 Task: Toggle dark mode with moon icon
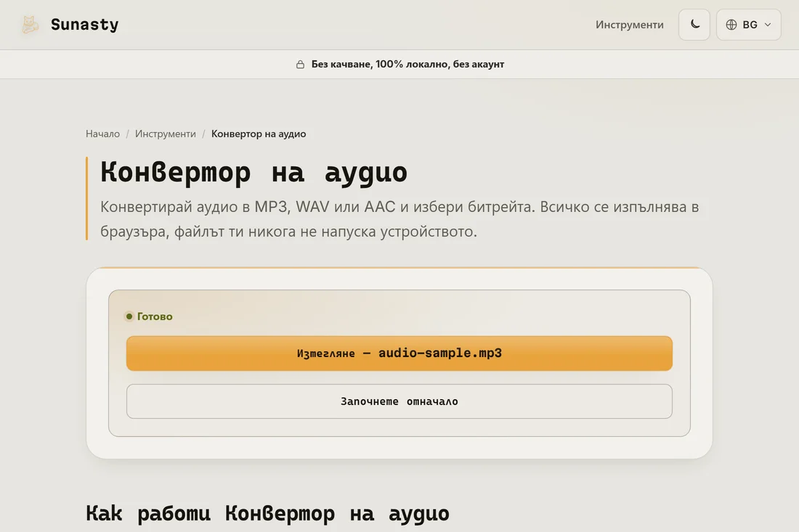[694, 25]
